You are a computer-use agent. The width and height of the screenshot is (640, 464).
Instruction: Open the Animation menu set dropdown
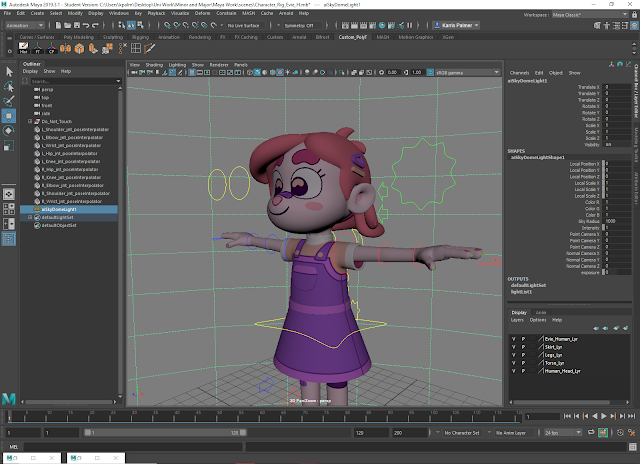click(x=24, y=25)
